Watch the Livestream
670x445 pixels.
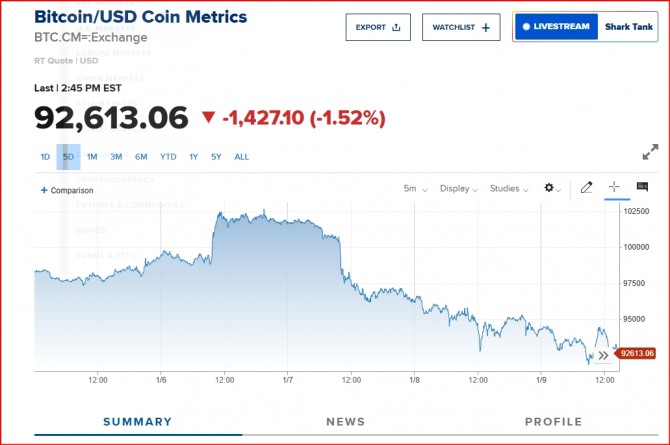click(x=556, y=27)
